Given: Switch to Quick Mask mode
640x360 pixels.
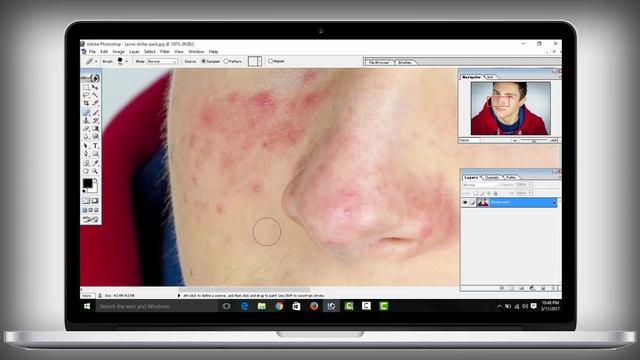Looking at the screenshot, I should coord(95,200).
